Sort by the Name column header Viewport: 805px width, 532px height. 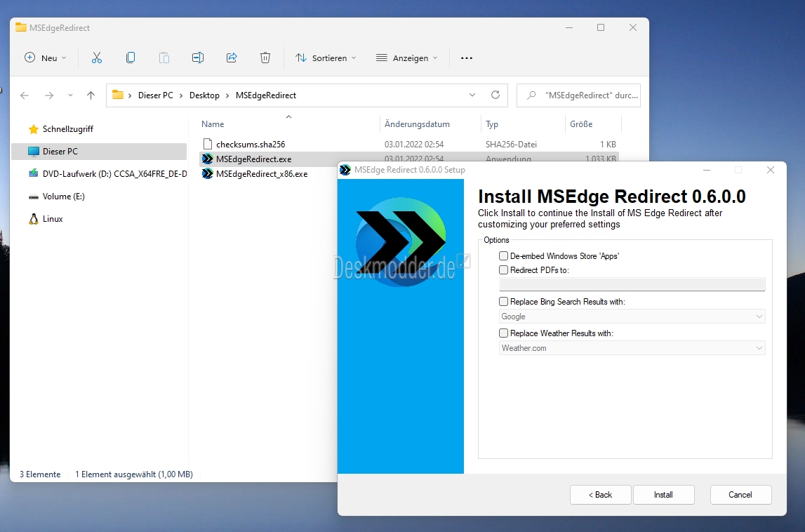tap(213, 124)
